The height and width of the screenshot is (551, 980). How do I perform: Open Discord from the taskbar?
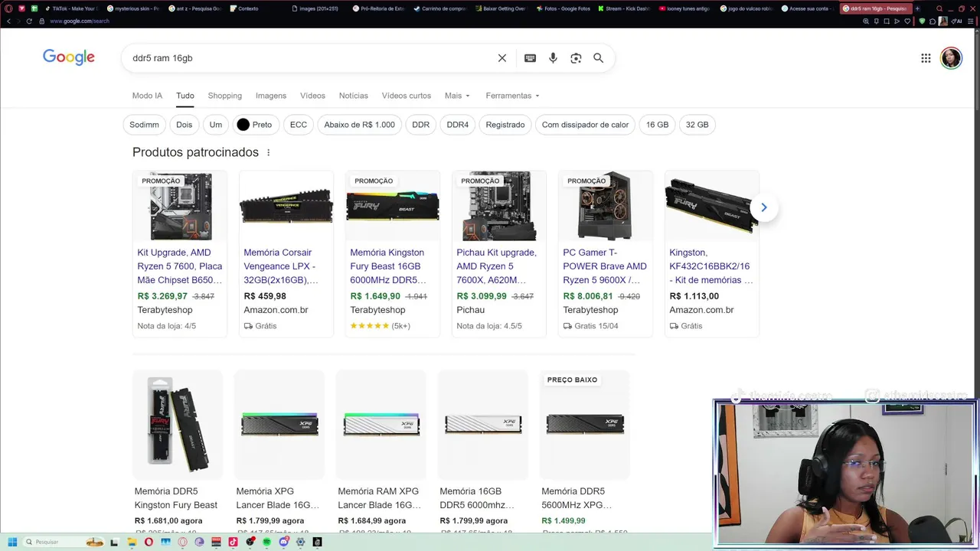click(x=283, y=542)
